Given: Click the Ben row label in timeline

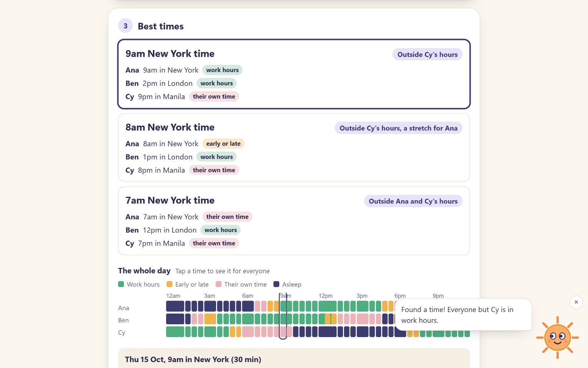Looking at the screenshot, I should [x=123, y=320].
